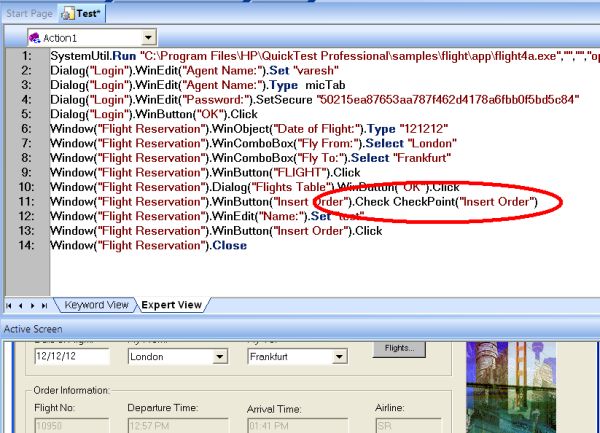Click line 1 SystemUtil.Run statement

[x=325, y=56]
